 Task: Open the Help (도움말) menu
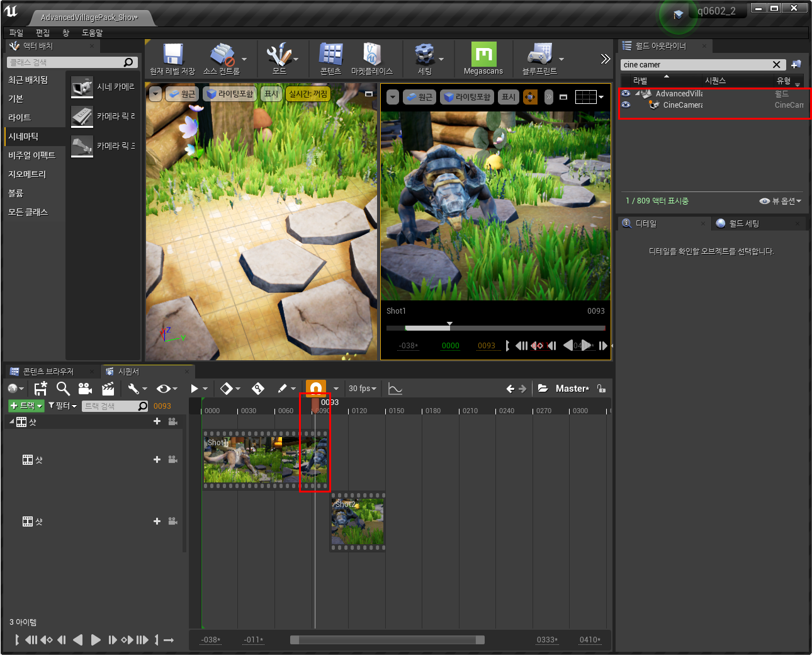92,33
